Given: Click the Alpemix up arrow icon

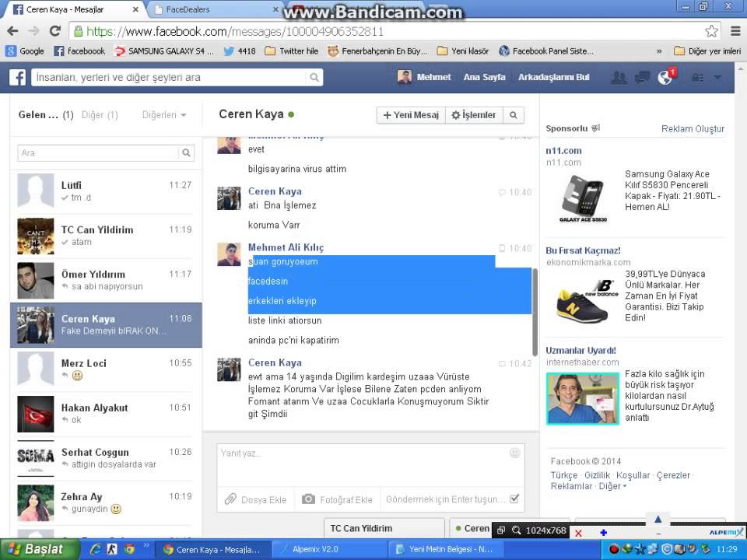Looking at the screenshot, I should (x=658, y=519).
